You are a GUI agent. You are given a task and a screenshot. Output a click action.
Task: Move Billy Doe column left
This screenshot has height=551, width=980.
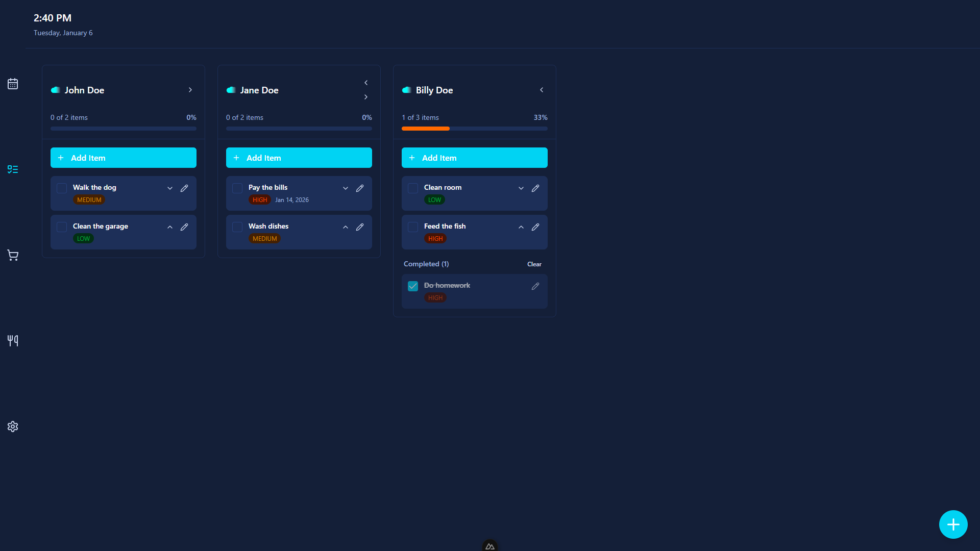point(542,90)
